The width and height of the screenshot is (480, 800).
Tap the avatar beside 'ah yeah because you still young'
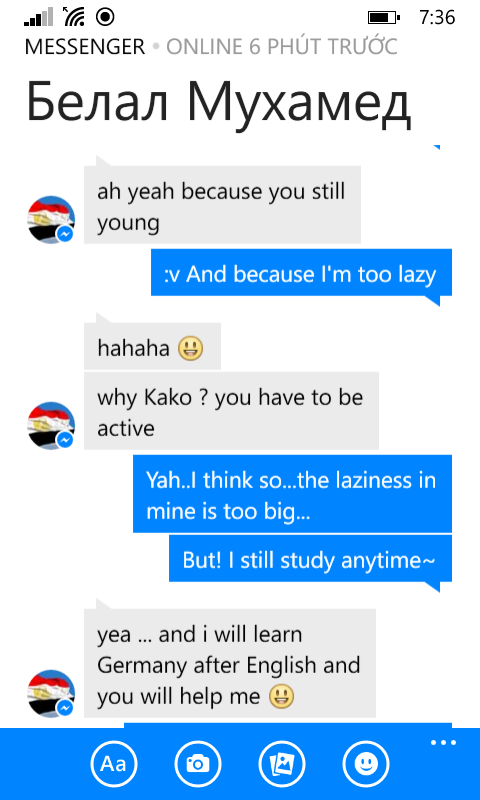click(x=51, y=219)
